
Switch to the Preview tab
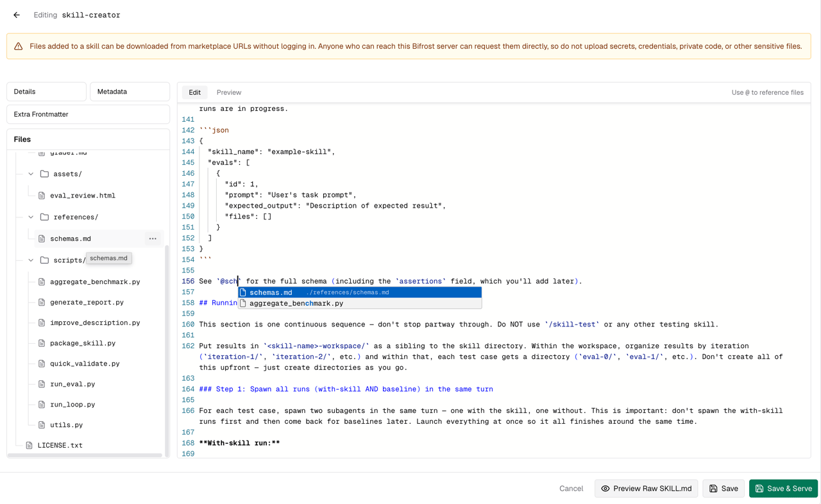[x=229, y=92]
